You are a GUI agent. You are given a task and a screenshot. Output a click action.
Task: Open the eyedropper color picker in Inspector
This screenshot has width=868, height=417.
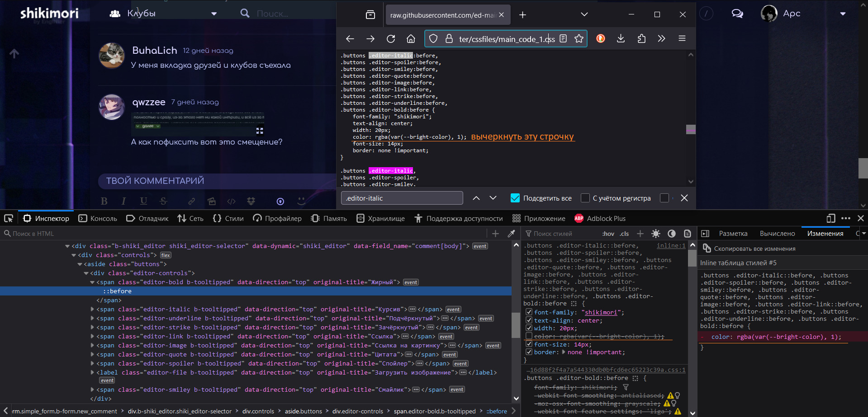point(512,234)
